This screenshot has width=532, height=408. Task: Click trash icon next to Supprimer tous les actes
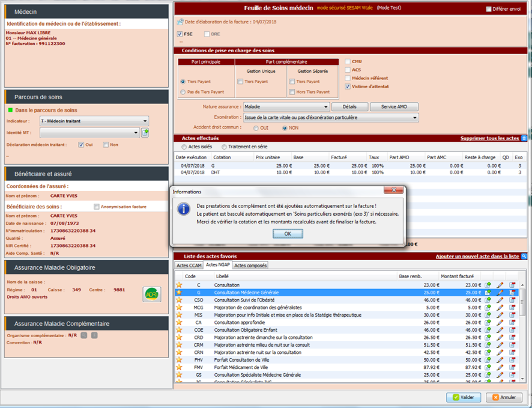click(524, 138)
